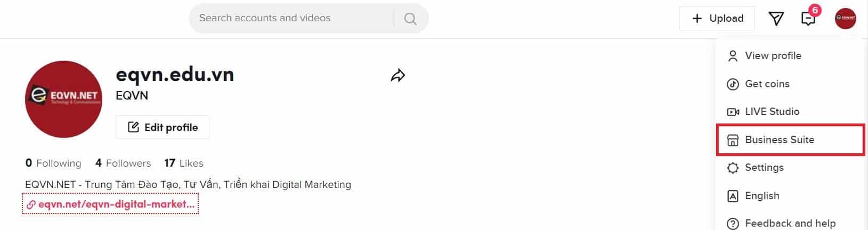Select View profile from menu
The height and width of the screenshot is (230, 868).
click(773, 56)
